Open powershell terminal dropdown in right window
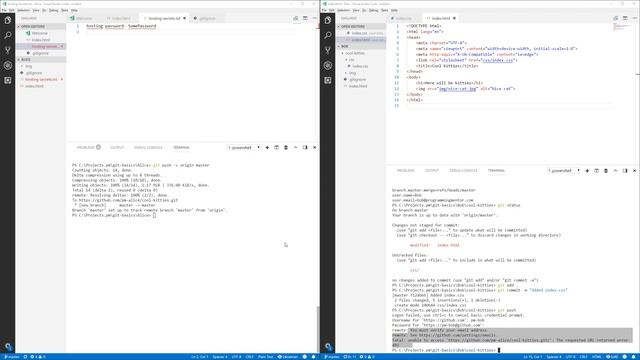Image resolution: width=640 pixels, height=360 pixels. 564,171
